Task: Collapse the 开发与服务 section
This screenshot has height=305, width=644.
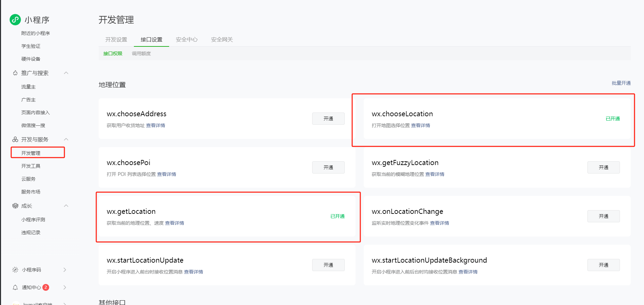Action: click(66, 139)
